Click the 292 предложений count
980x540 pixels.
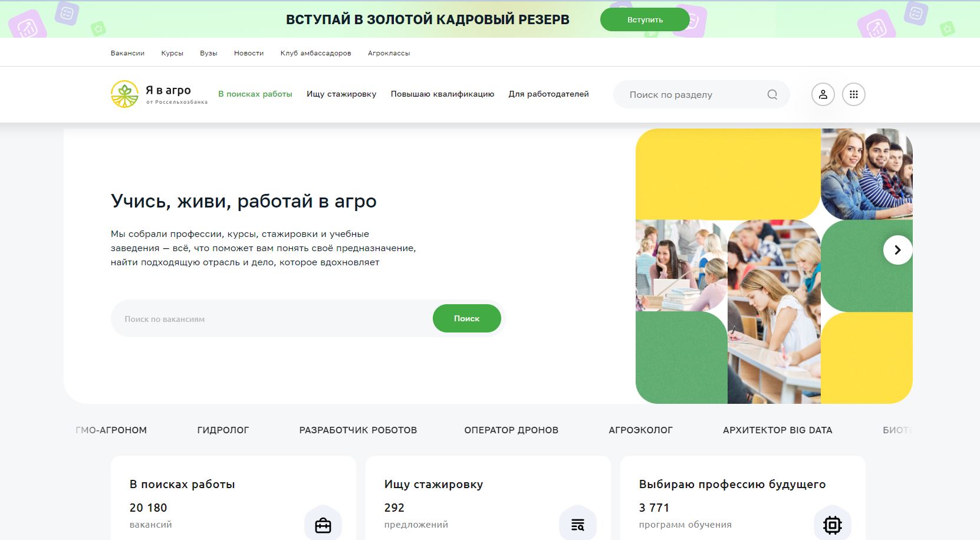[416, 515]
